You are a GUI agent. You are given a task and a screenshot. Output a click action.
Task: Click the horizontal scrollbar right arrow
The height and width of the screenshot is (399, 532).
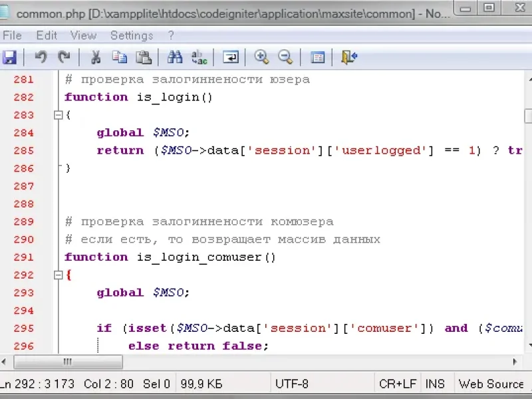(x=515, y=362)
